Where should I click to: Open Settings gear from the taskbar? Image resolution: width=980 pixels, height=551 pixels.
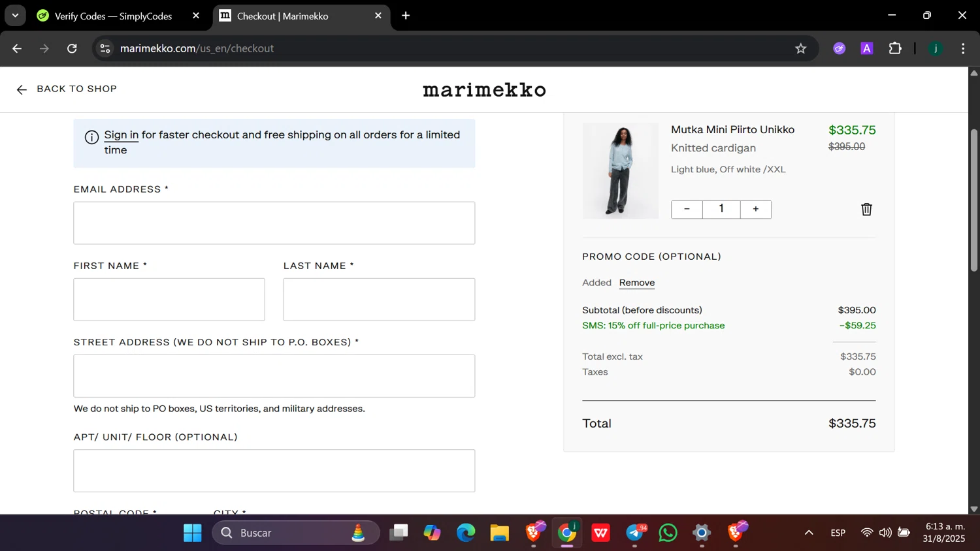(x=702, y=533)
